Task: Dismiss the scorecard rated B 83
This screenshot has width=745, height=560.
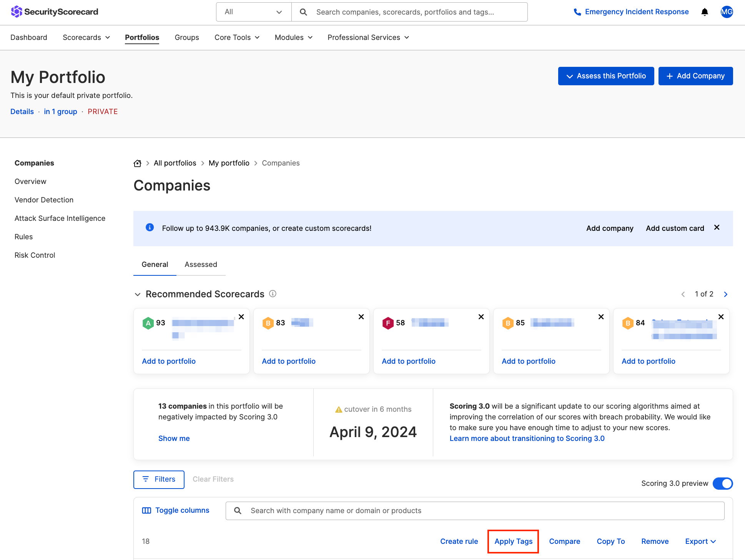Action: tap(361, 317)
